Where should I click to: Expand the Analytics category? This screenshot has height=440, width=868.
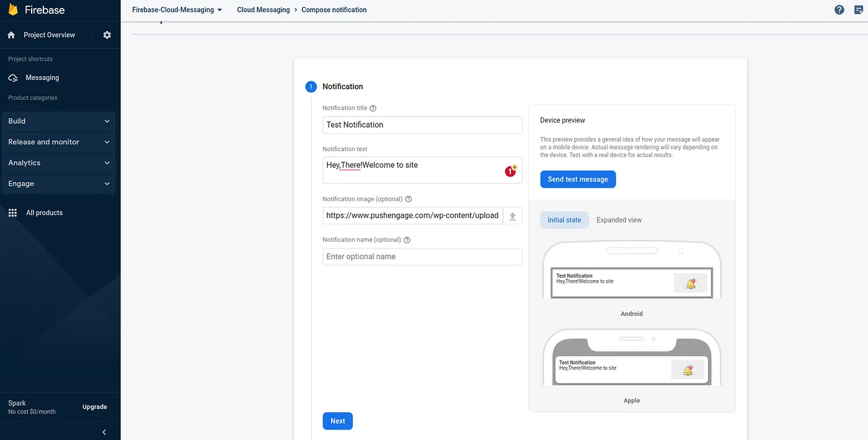click(x=58, y=163)
